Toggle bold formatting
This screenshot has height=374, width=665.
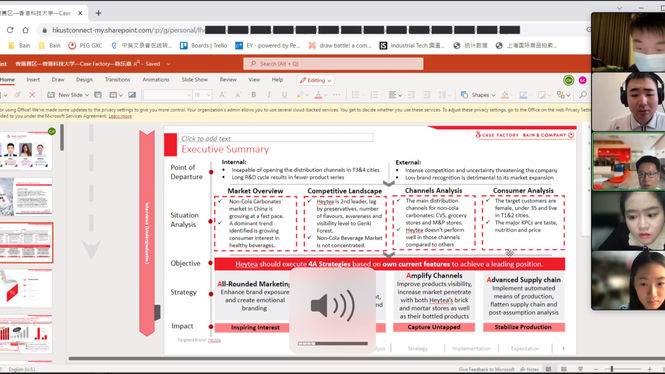point(254,95)
